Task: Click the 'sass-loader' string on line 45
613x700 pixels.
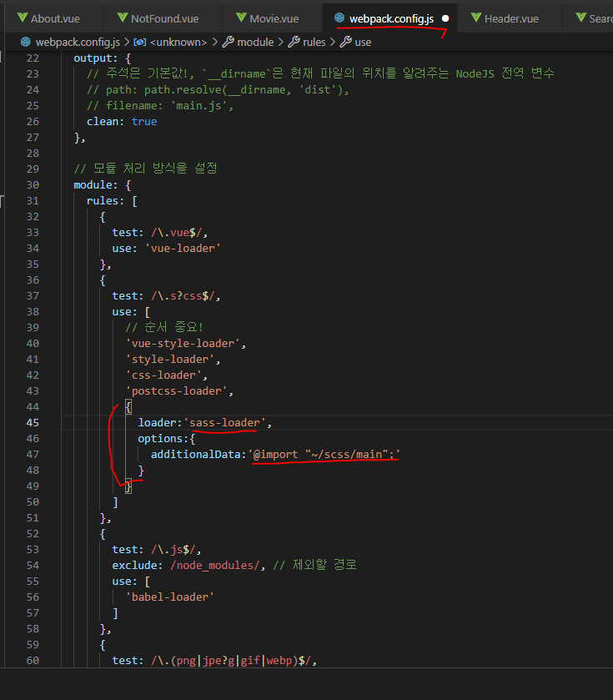Action: (x=224, y=423)
